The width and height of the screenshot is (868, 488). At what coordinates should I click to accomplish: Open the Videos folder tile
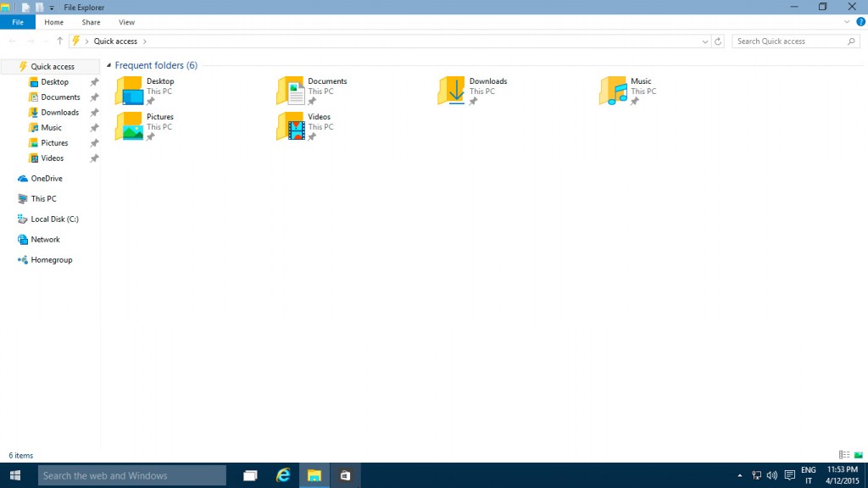[x=305, y=126]
